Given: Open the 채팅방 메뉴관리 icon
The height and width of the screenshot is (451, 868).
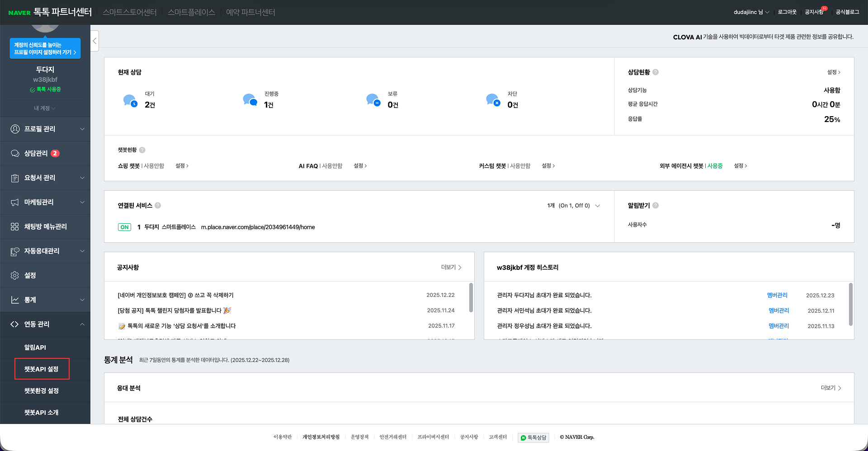Looking at the screenshot, I should point(15,226).
